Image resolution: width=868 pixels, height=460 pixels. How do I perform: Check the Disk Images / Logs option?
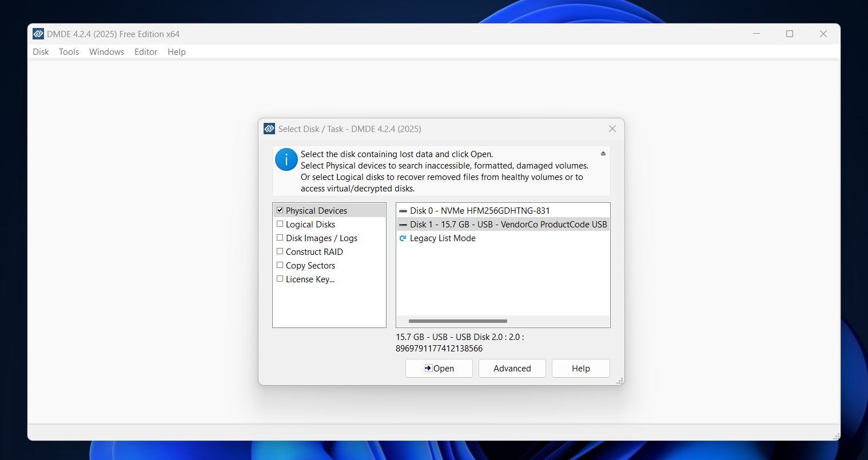click(280, 238)
